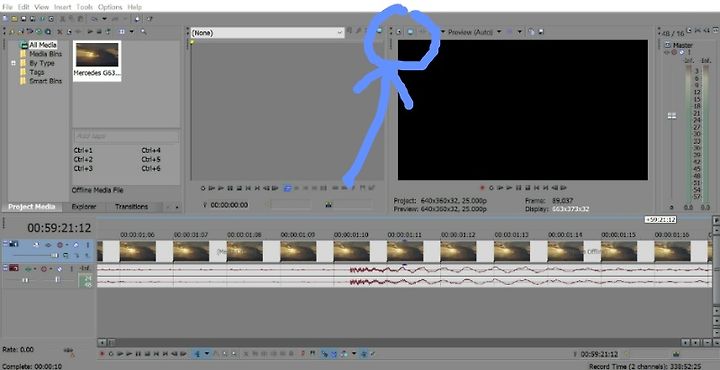The width and height of the screenshot is (720, 370).
Task: Toggle Enable Snapping in timeline toolbar
Action: pyautogui.click(x=325, y=353)
